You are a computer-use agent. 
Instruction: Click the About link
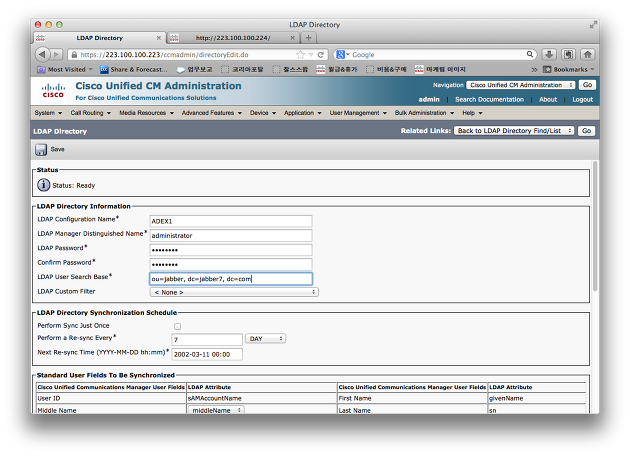pyautogui.click(x=548, y=100)
